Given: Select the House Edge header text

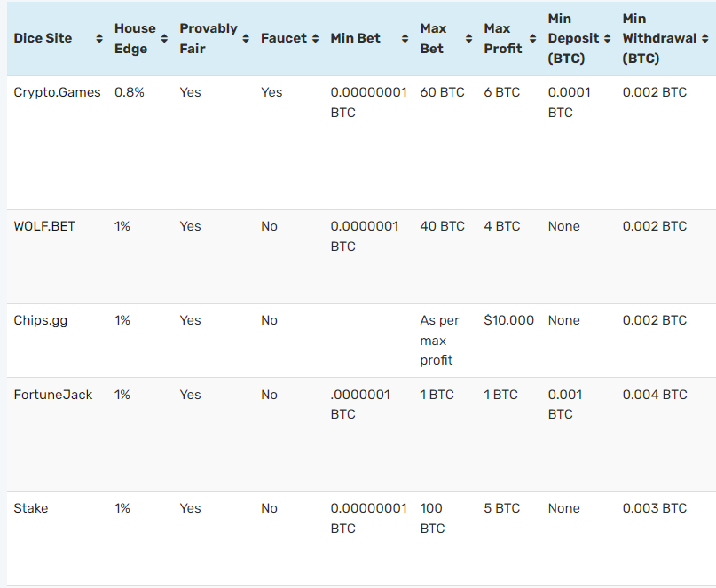Looking at the screenshot, I should (135, 38).
